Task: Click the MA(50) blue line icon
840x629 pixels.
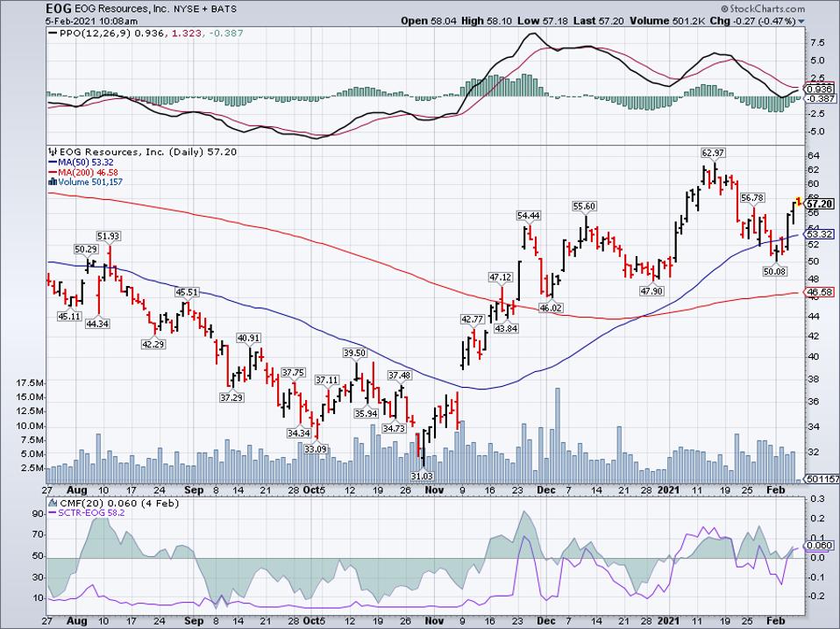Action: pos(53,162)
